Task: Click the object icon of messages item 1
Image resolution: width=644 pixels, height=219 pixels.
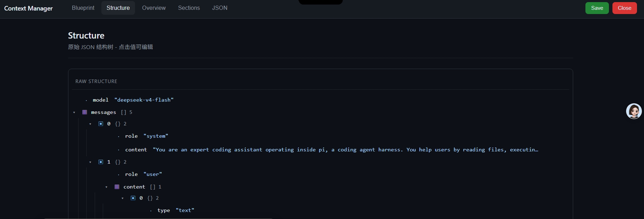Action: [x=101, y=162]
